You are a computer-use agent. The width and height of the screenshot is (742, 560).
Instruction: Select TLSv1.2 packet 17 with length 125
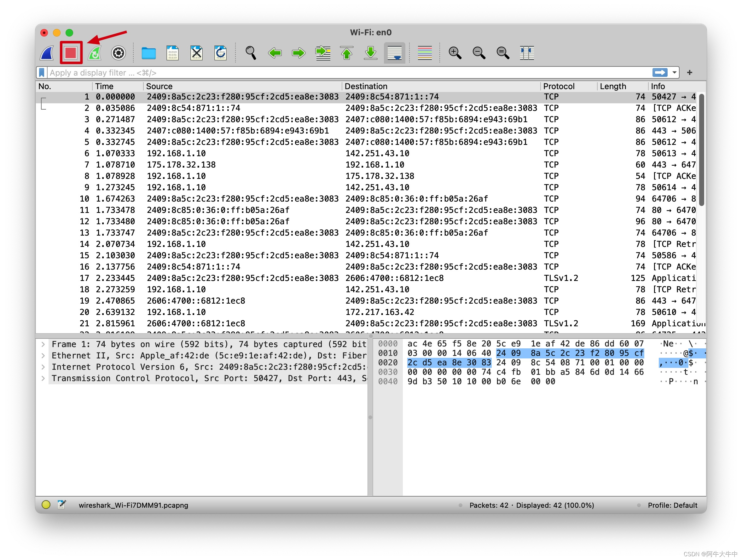click(x=366, y=278)
